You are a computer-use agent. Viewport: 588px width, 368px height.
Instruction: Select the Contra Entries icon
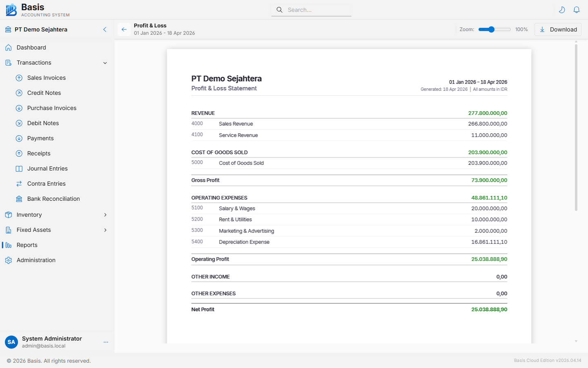(19, 184)
